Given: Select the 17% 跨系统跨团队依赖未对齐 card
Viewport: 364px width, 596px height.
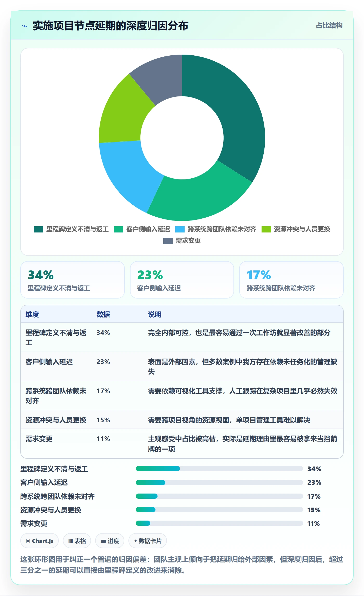Looking at the screenshot, I should (x=291, y=280).
